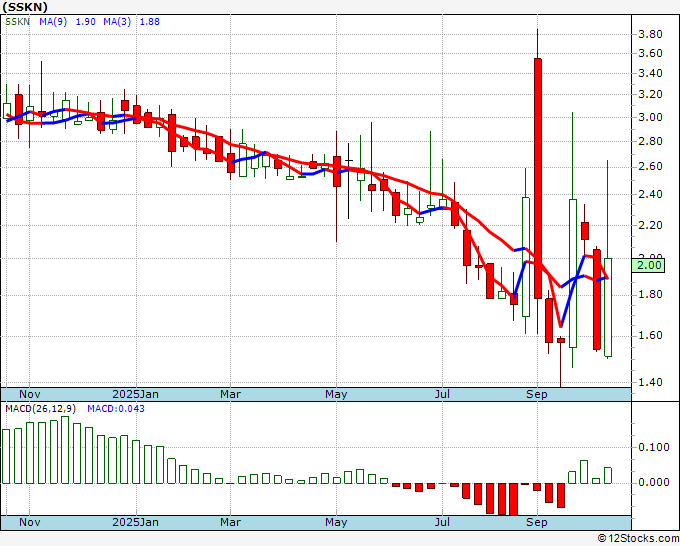The width and height of the screenshot is (680, 546).
Task: Click 2025Jan on the MACD time axis
Action: tap(136, 522)
